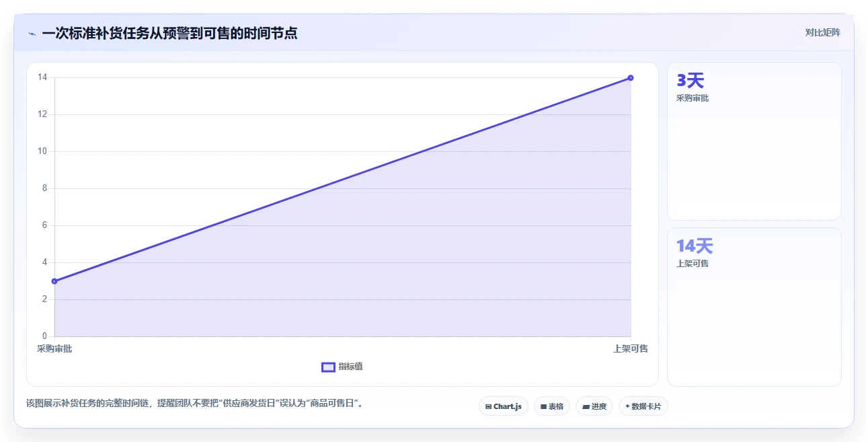Click the description text below the chart
Viewport: 868px width, 442px height.
(x=195, y=404)
